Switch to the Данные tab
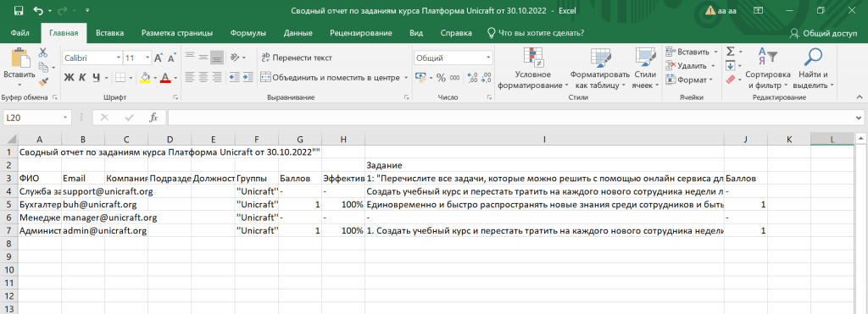The width and height of the screenshot is (868, 314). click(x=298, y=33)
